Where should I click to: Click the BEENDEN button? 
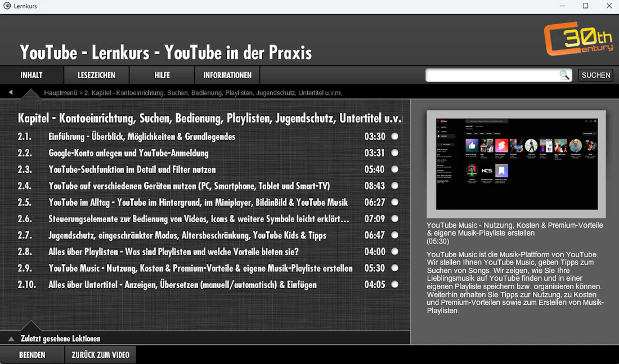(x=32, y=354)
